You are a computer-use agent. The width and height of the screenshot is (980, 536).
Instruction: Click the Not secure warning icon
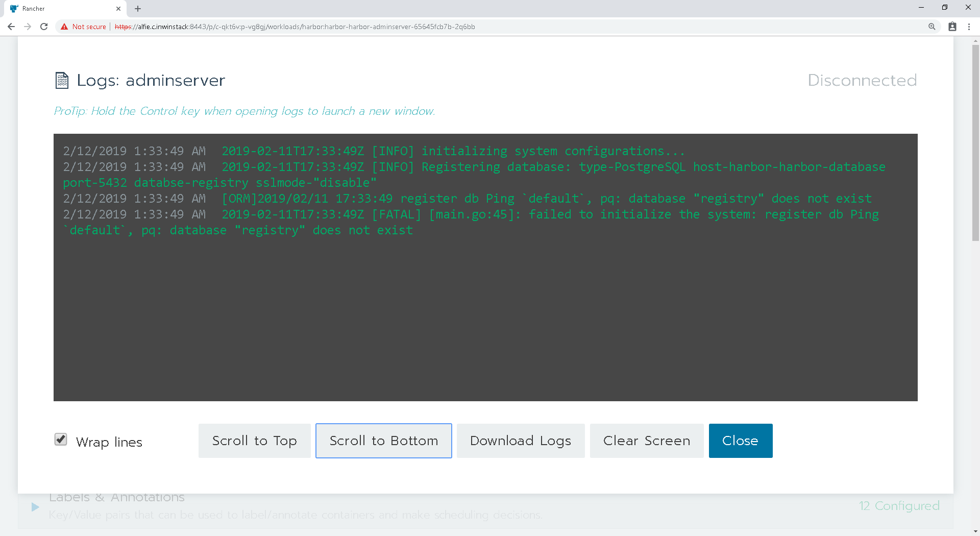tap(64, 27)
